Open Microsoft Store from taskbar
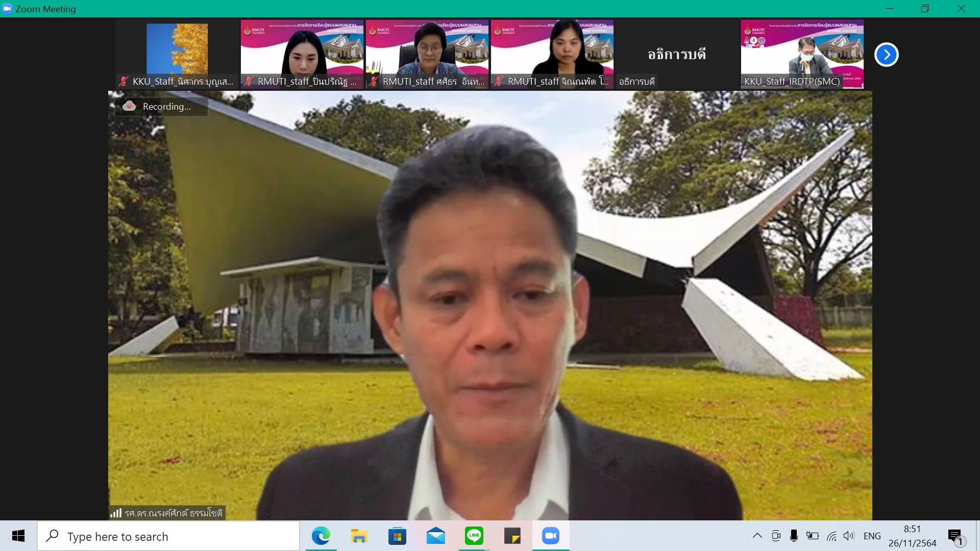 point(397,536)
